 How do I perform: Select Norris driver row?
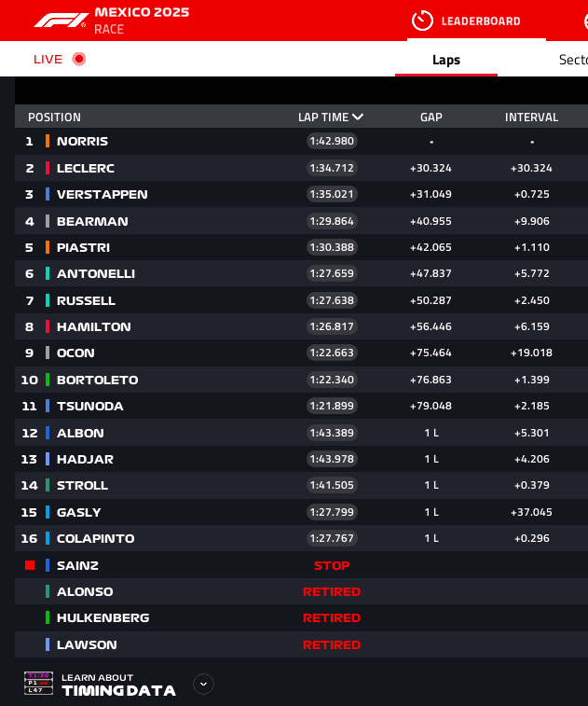coord(82,142)
